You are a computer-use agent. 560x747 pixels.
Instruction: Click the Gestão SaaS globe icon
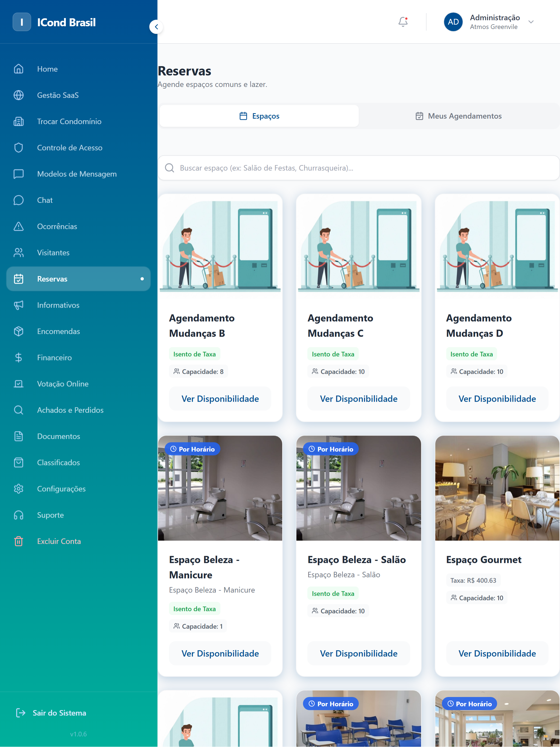tap(19, 95)
